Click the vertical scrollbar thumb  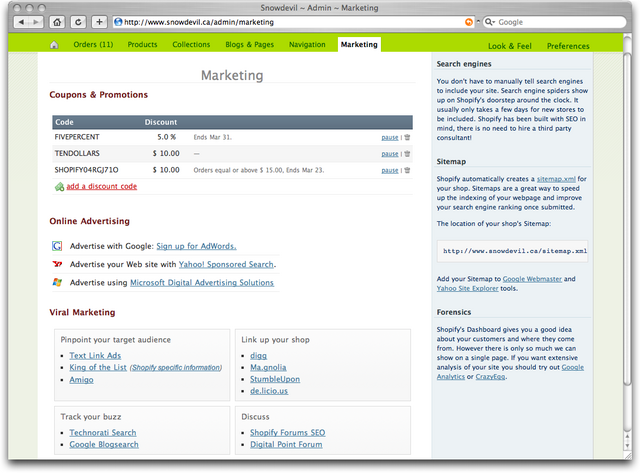[627, 219]
